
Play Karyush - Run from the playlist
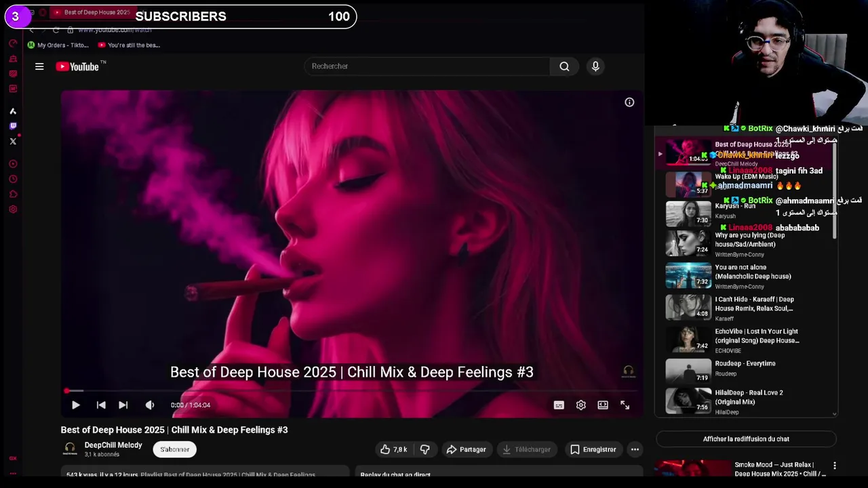pyautogui.click(x=745, y=213)
